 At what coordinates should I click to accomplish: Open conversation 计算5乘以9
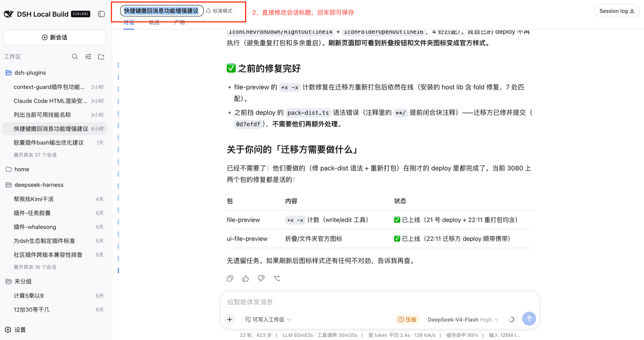coord(55,296)
